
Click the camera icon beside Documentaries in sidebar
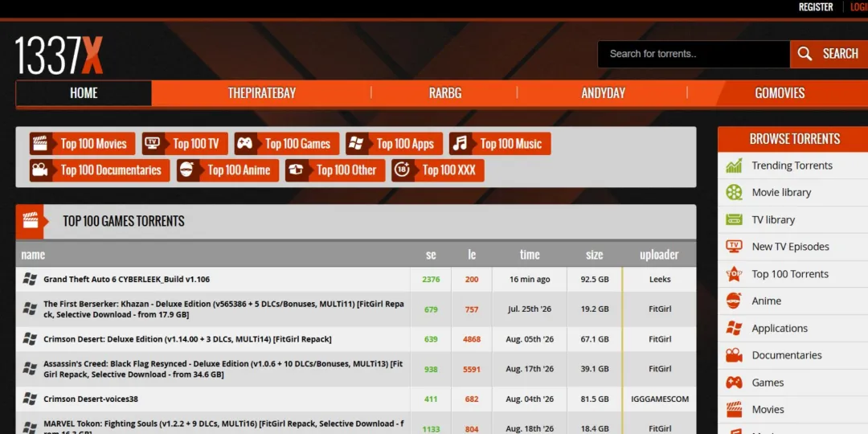click(x=734, y=355)
